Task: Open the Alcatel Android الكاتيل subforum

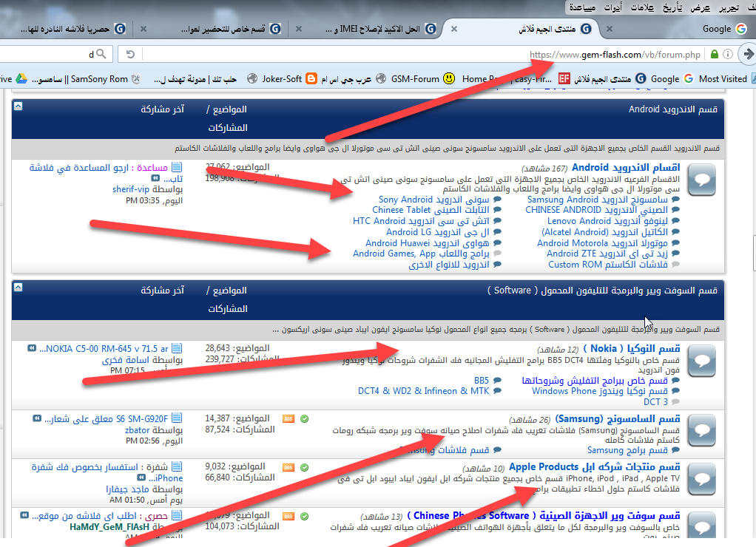Action: click(604, 232)
